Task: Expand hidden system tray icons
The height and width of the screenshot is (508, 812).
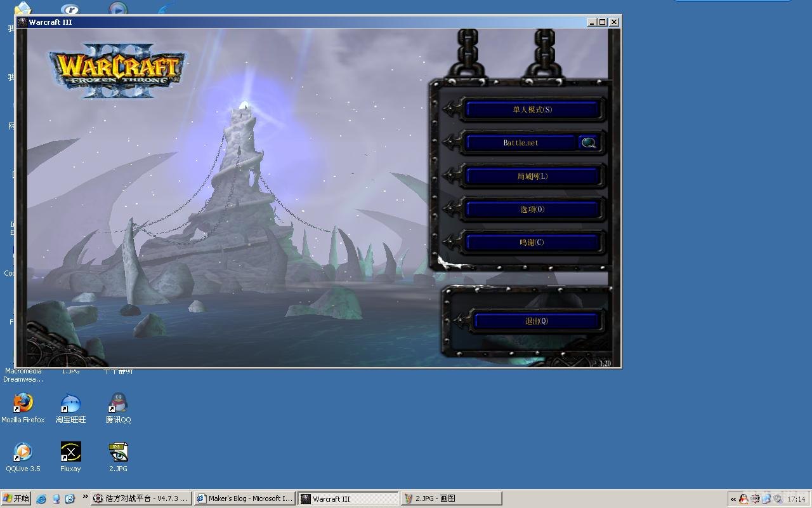Action: [733, 499]
